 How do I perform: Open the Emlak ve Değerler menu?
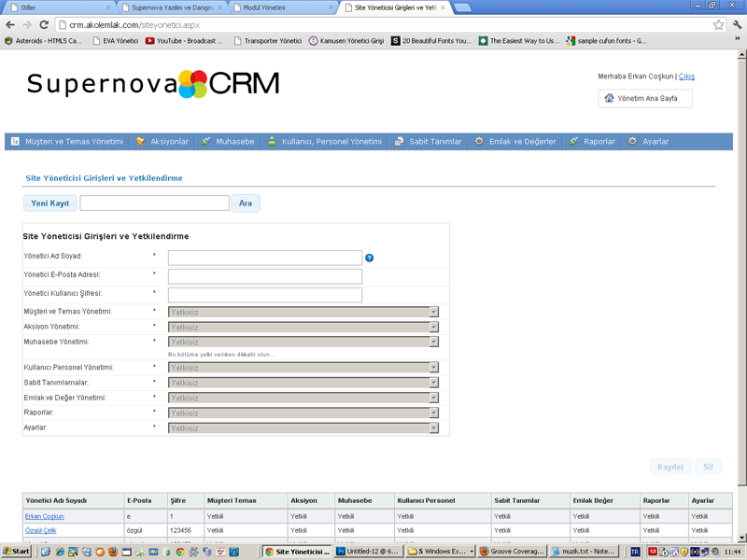[x=515, y=142]
